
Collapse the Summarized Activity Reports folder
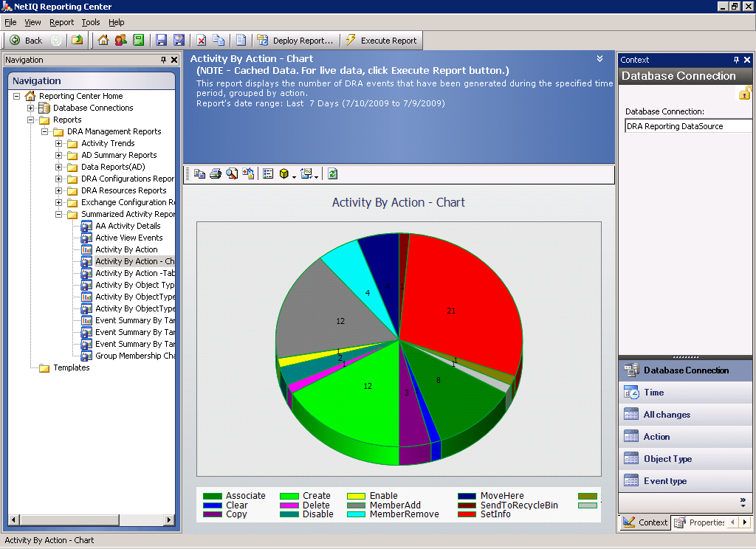58,214
